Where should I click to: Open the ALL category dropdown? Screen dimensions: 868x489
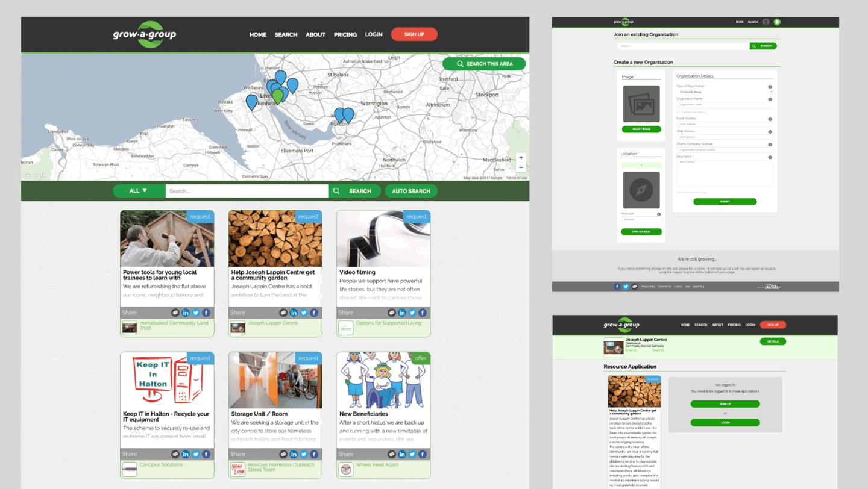(139, 191)
